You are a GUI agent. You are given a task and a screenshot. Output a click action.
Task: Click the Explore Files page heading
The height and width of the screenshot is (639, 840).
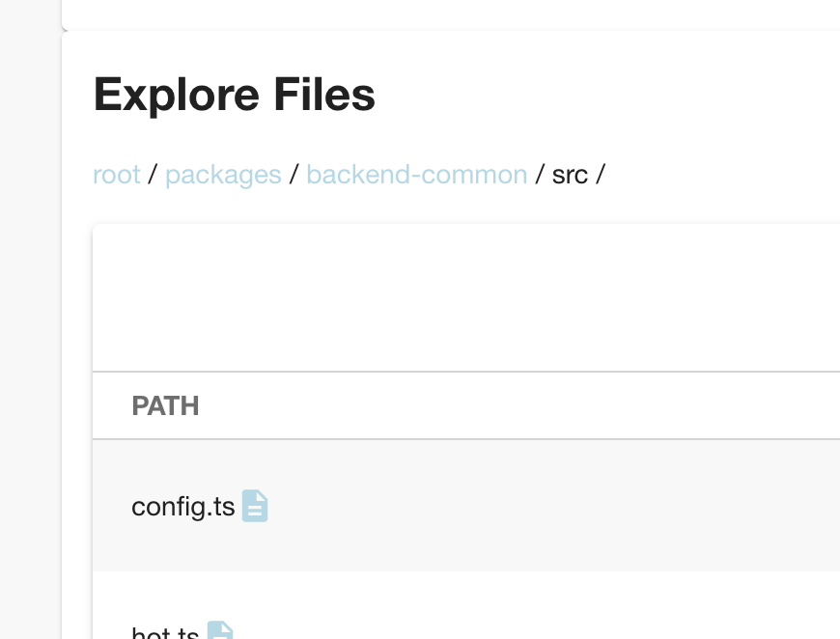(x=234, y=94)
